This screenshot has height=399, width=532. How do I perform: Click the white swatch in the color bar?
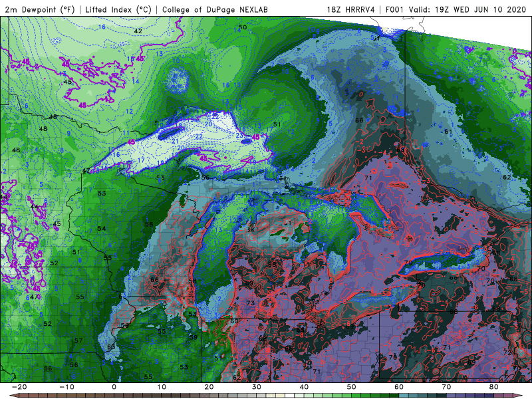[289, 396]
